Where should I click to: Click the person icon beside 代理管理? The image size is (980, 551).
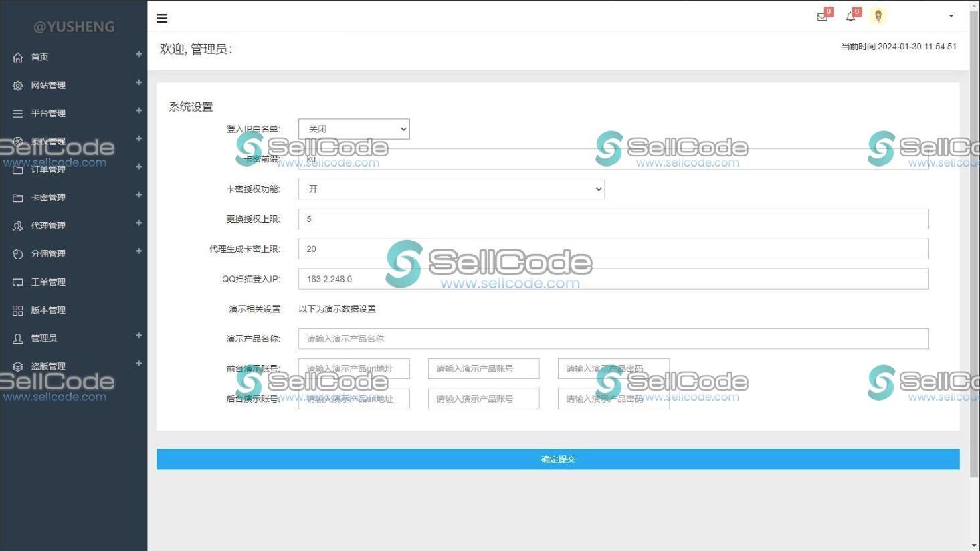coord(18,226)
